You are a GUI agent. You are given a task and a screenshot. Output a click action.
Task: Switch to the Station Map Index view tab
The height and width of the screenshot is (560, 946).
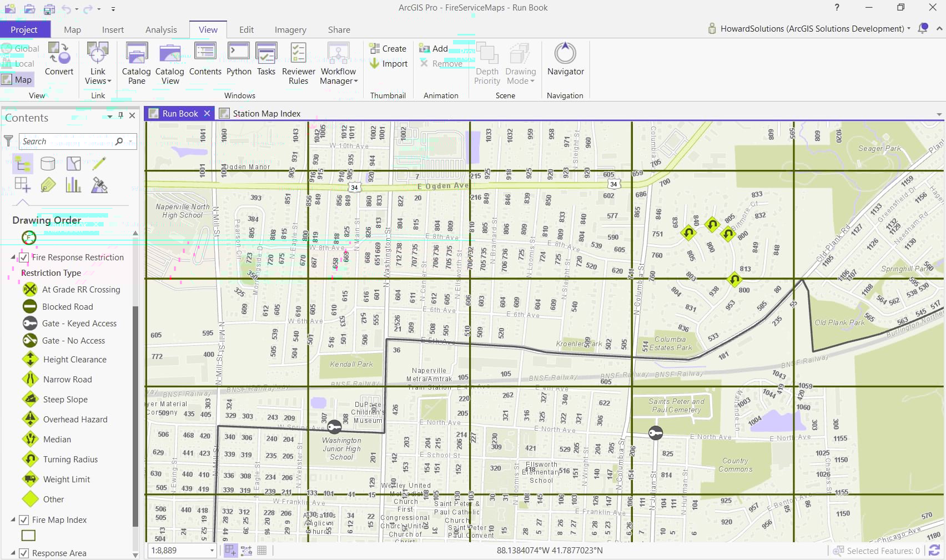tap(260, 114)
